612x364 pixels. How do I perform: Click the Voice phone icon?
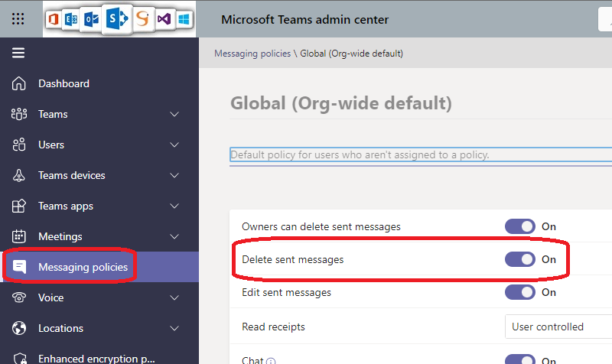pos(18,297)
